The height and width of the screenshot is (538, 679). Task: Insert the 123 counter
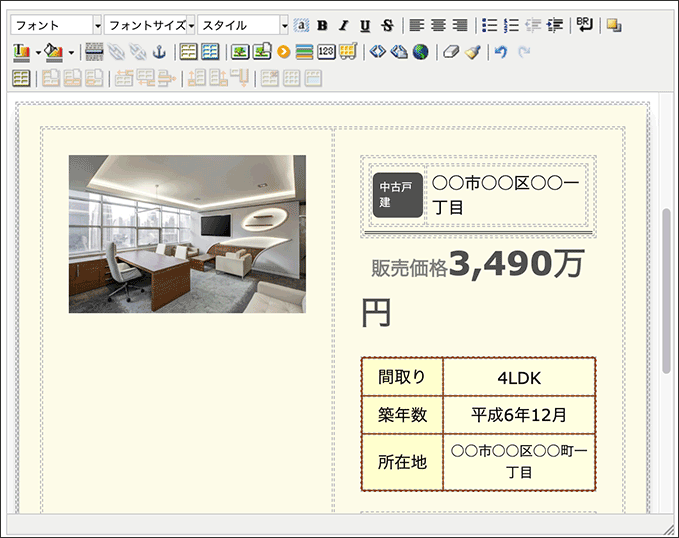point(326,52)
